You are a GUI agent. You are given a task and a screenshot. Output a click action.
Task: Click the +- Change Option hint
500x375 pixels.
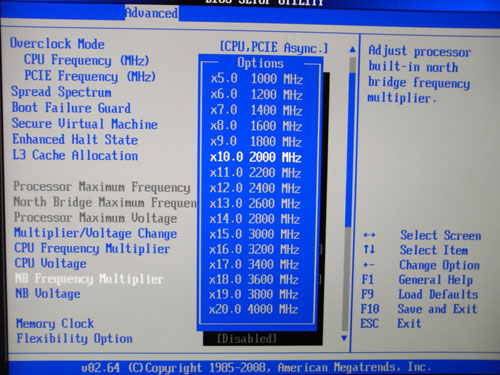[421, 265]
